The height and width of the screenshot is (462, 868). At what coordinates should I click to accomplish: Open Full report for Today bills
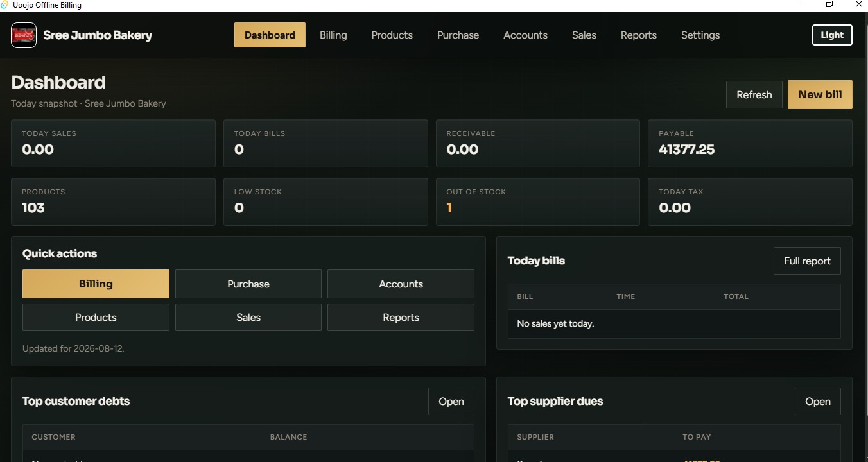pyautogui.click(x=807, y=261)
